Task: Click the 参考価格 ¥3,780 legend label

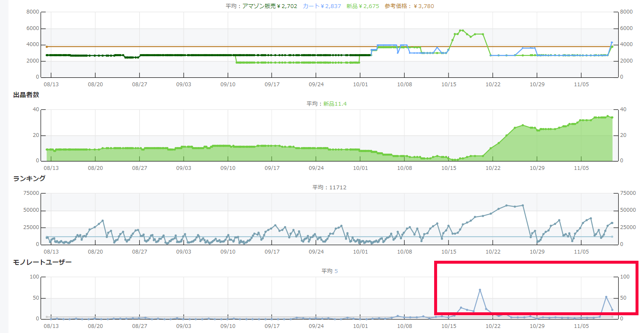Action: (409, 6)
